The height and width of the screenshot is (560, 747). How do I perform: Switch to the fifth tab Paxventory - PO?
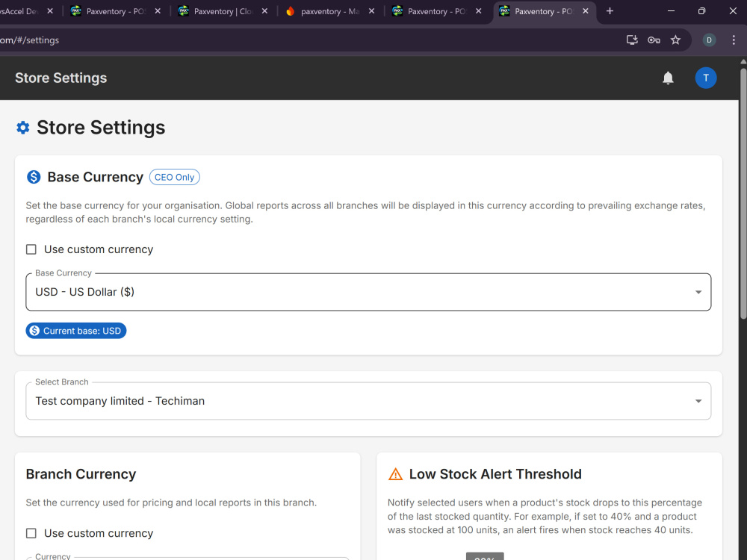[x=437, y=11]
